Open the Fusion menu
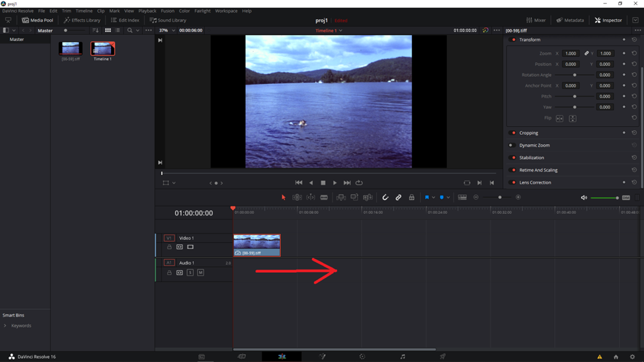Viewport: 644px width, 362px height. tap(167, 11)
